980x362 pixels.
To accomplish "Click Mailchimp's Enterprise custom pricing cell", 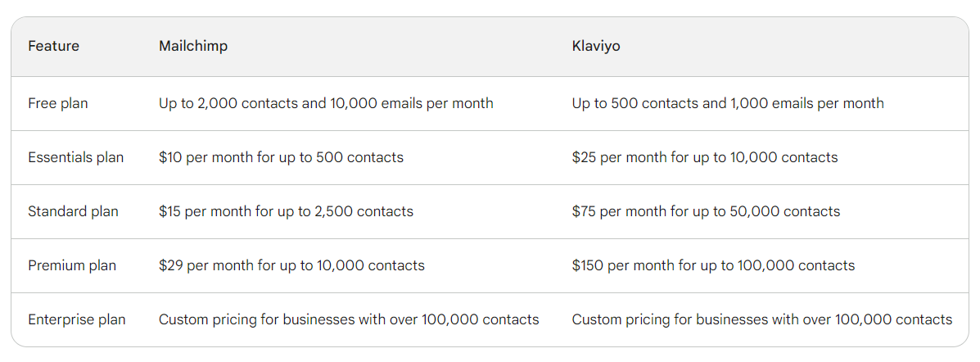I will click(x=349, y=320).
